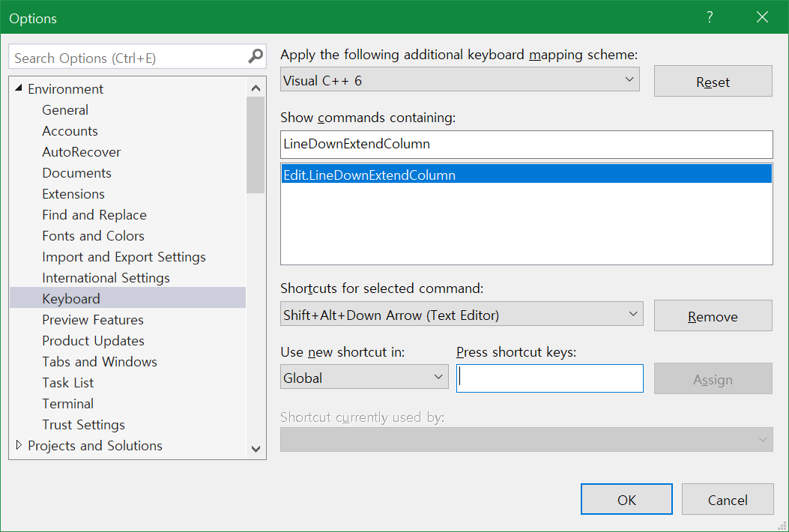This screenshot has height=532, width=789.
Task: Select the Task List page
Action: pos(68,383)
